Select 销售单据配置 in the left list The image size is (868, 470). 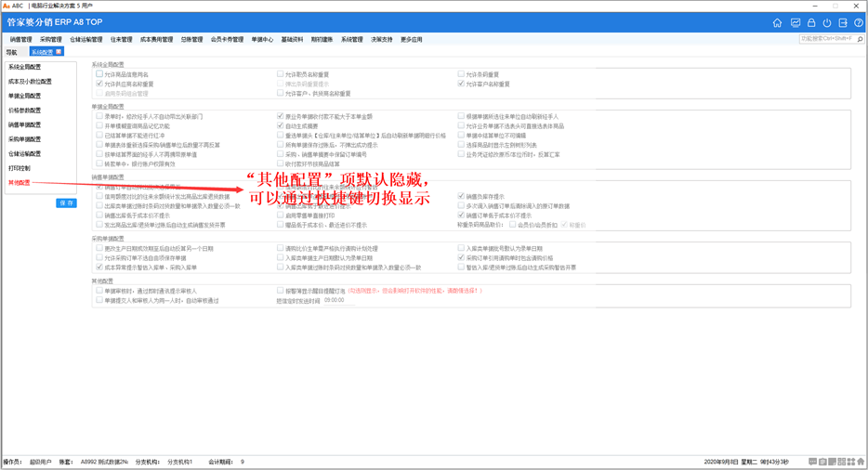(x=24, y=124)
